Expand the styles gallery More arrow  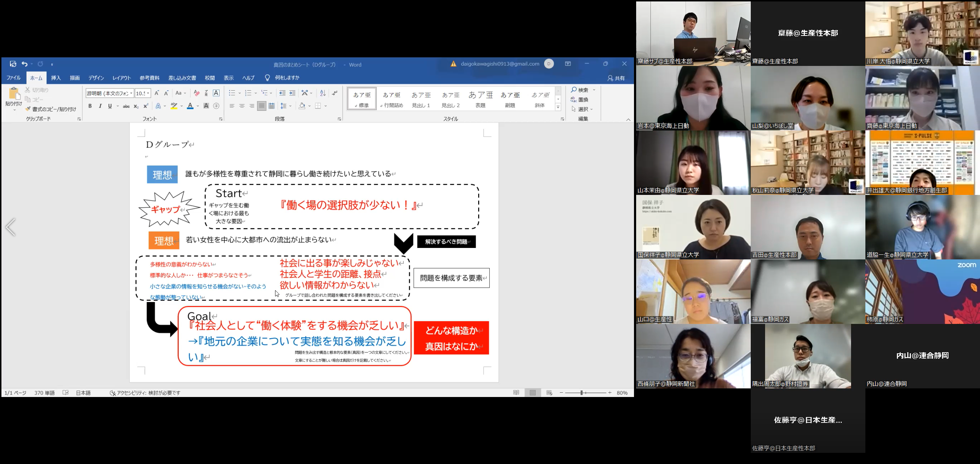558,107
